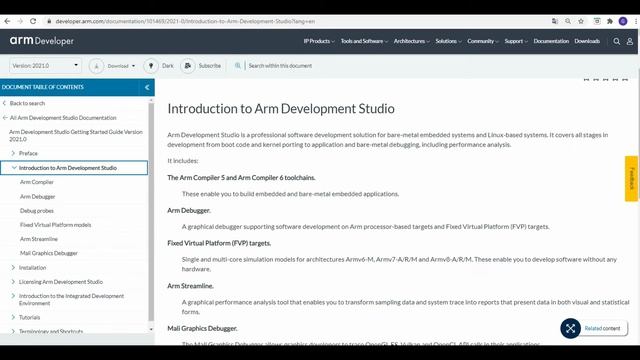Image resolution: width=640 pixels, height=360 pixels.
Task: Open the Architectures menu
Action: click(x=411, y=41)
